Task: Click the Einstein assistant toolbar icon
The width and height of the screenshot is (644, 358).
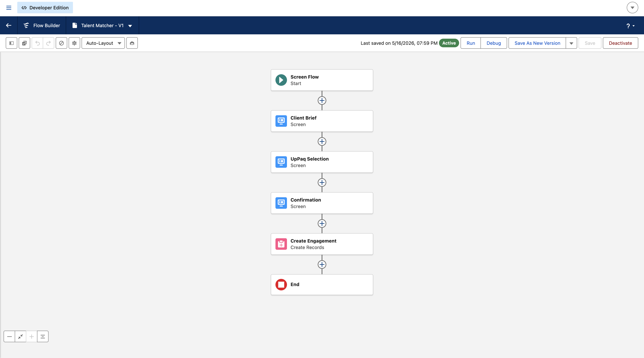Action: tap(132, 43)
